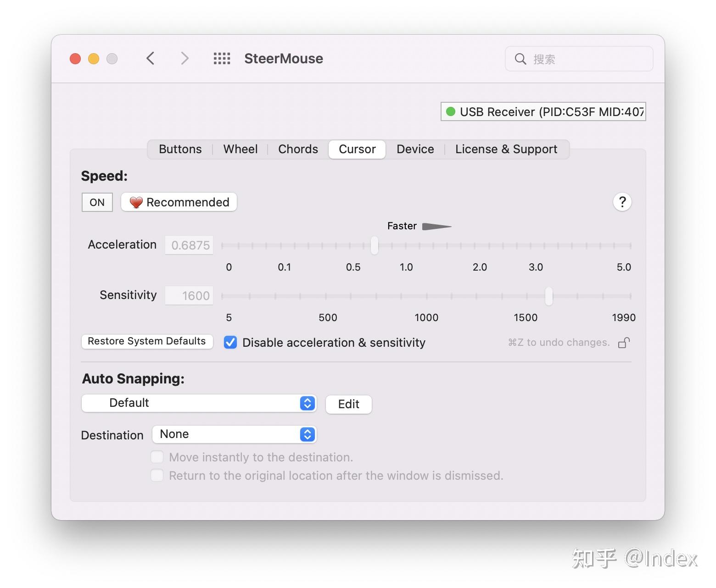Click the SteerMouse window title

(x=284, y=59)
